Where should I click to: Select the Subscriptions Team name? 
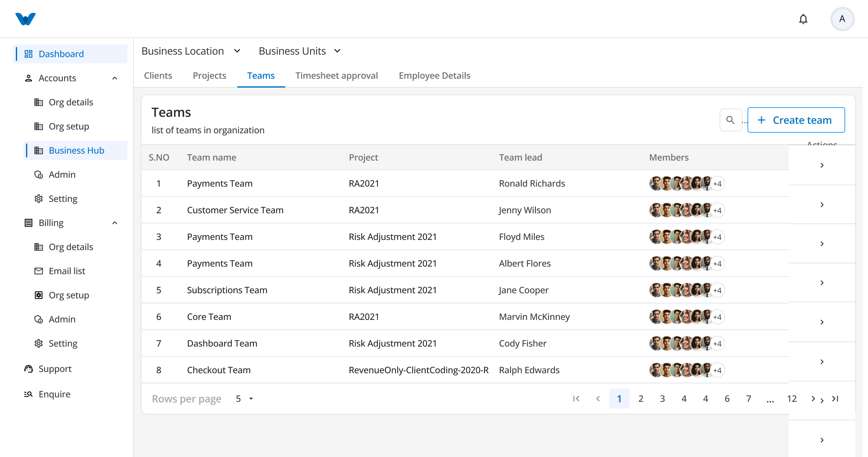pyautogui.click(x=227, y=290)
